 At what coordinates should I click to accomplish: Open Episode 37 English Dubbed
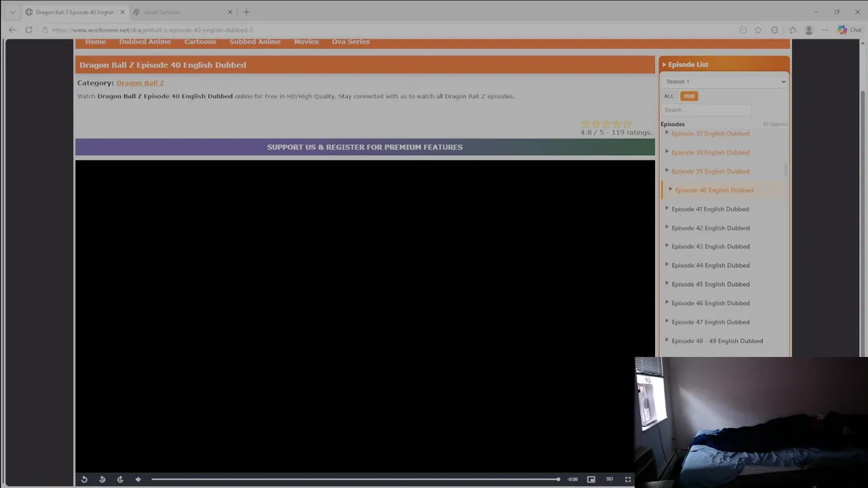click(710, 134)
